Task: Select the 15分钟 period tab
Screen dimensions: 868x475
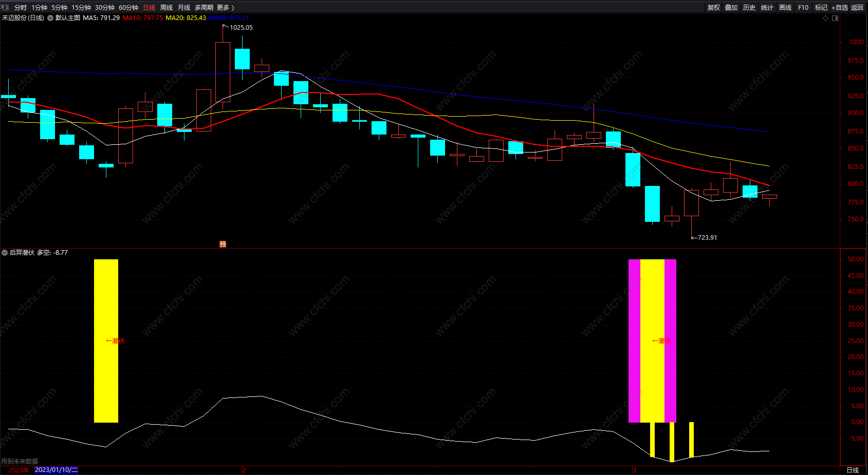Action: pos(81,8)
